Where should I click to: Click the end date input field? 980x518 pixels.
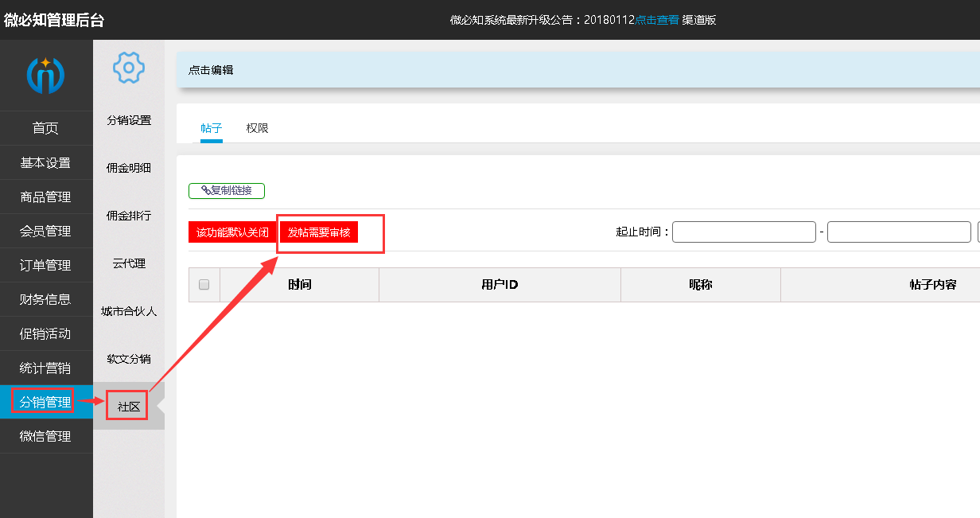click(x=898, y=232)
